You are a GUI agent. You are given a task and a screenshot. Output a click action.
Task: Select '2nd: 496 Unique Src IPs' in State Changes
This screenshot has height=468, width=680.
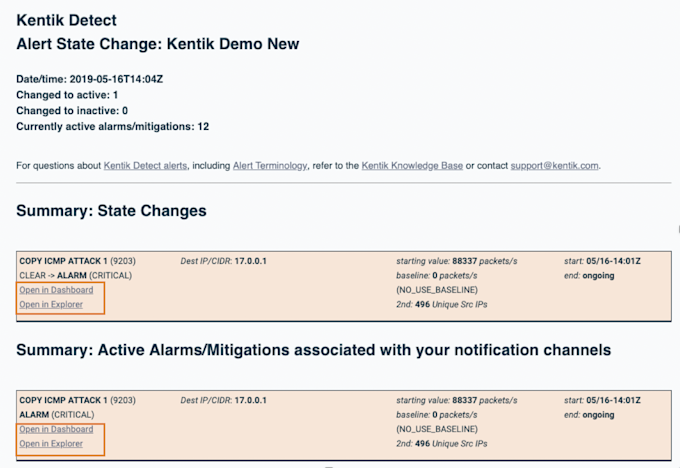click(x=441, y=304)
